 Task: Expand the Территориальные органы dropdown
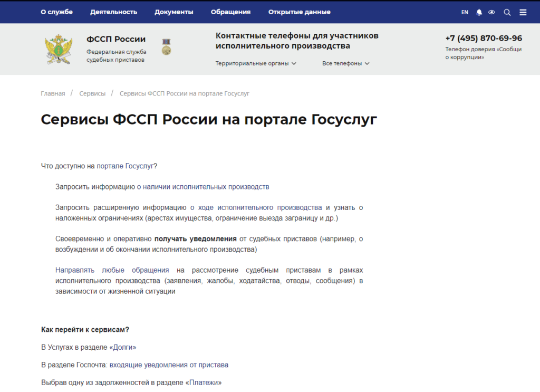click(x=256, y=63)
